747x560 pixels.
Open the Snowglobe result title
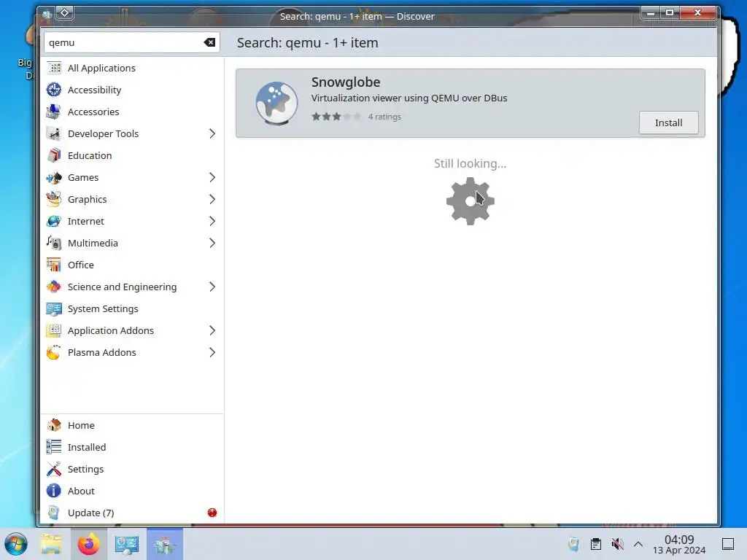345,82
